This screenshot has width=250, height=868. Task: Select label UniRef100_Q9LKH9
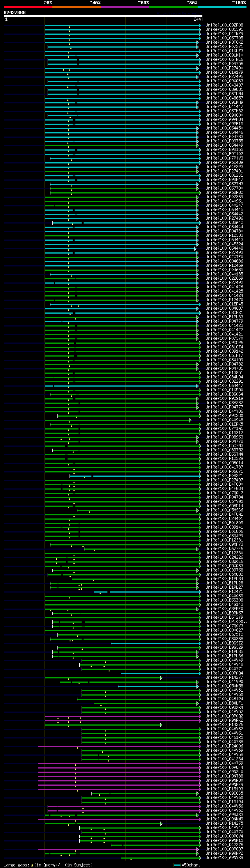(224, 103)
